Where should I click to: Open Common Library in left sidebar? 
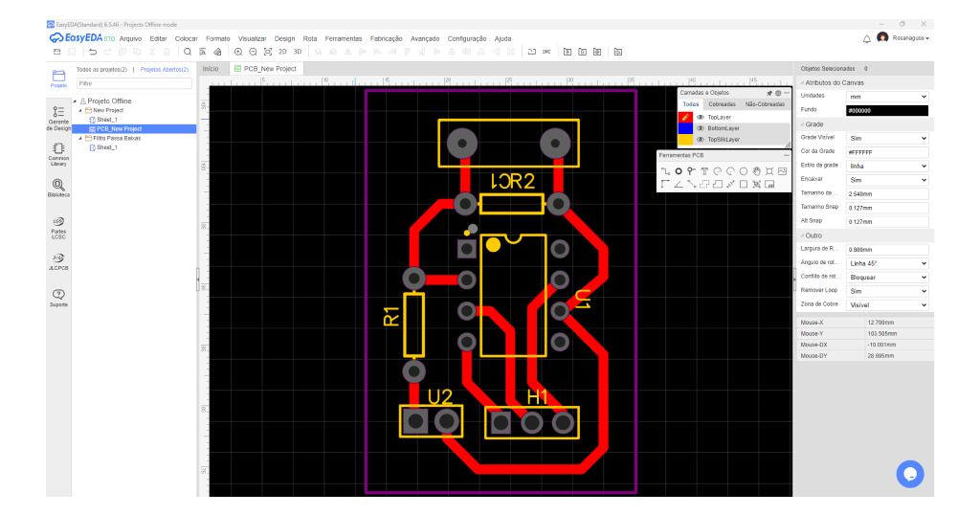(58, 154)
